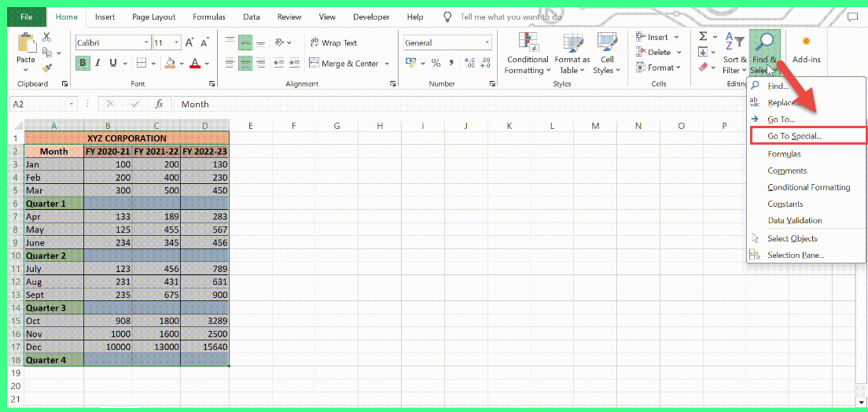This screenshot has width=868, height=412.
Task: Open Conditional Formatting in Styles group
Action: pyautogui.click(x=527, y=53)
